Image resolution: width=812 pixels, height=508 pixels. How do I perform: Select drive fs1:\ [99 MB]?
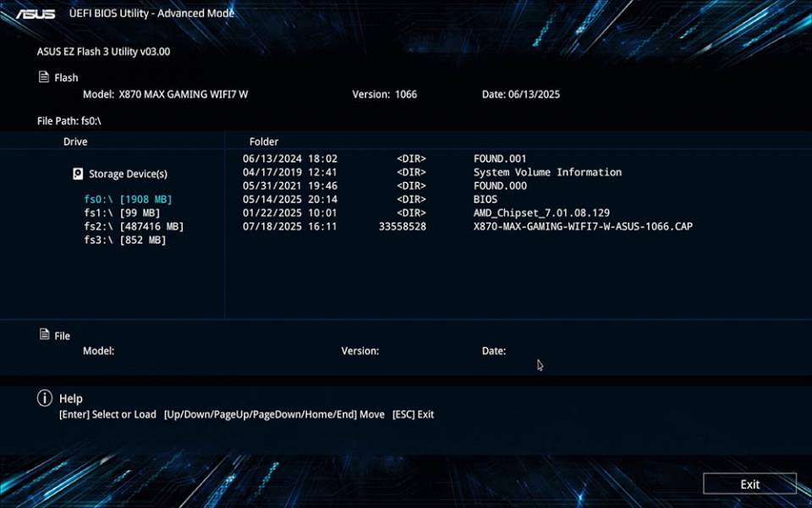coord(122,213)
